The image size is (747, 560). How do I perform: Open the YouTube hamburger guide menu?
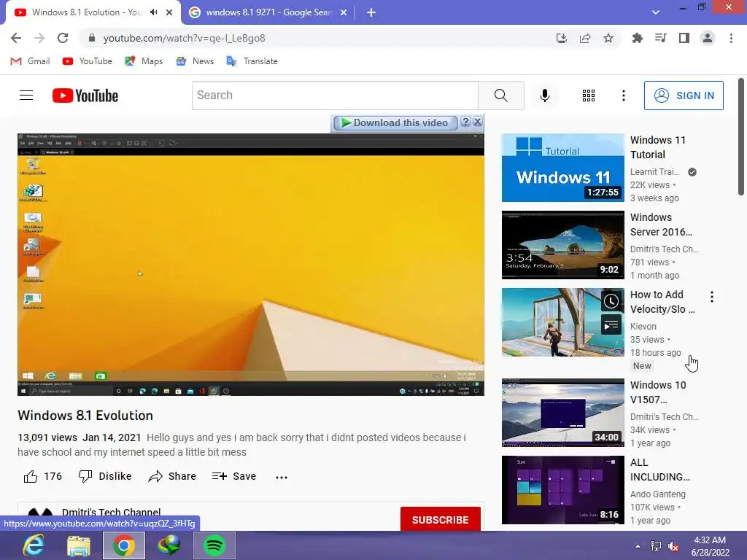(26, 96)
